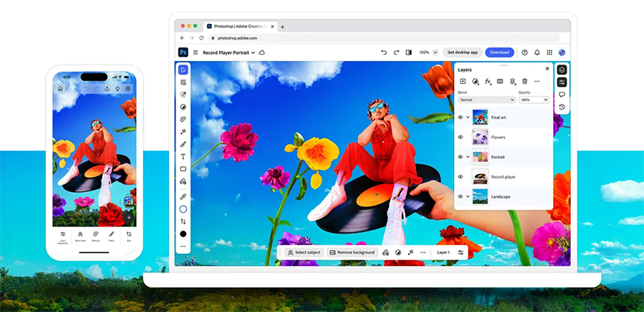Select the Final art layer thumbnail
This screenshot has width=644, height=312.
coord(480,117)
